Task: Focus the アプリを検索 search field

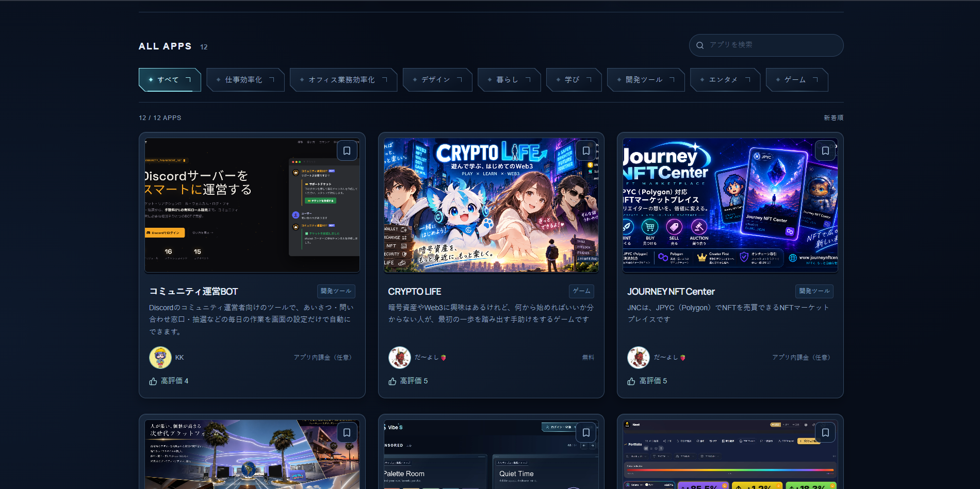Action: coord(766,45)
